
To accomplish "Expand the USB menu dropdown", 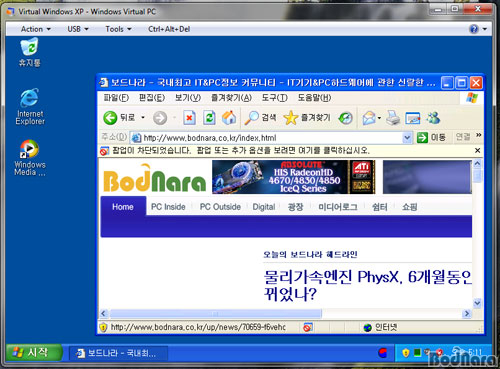I will pyautogui.click(x=78, y=29).
